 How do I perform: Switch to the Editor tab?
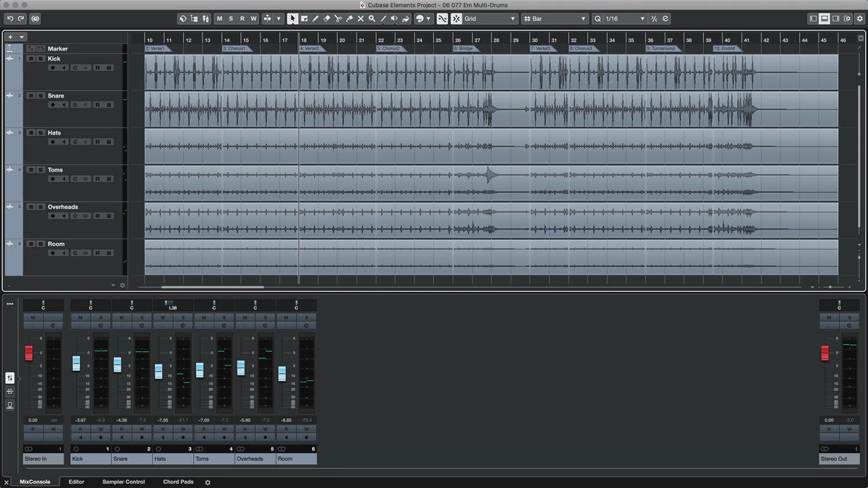[76, 481]
